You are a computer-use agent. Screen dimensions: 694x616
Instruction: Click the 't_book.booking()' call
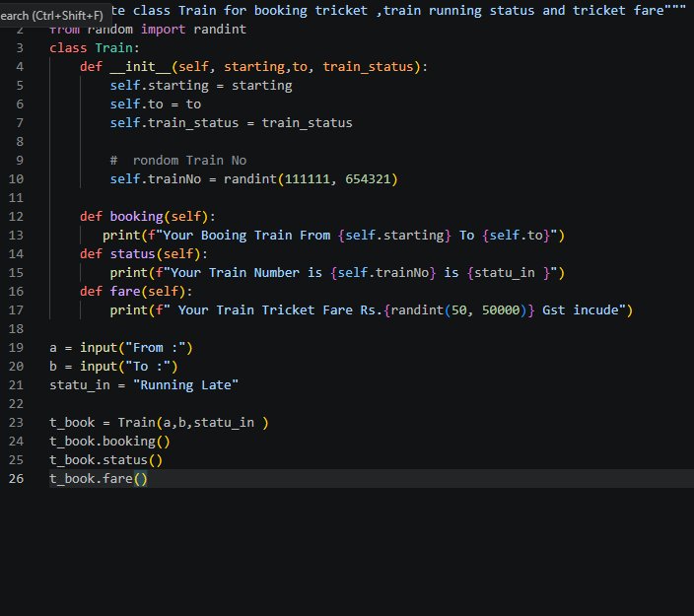[109, 442]
